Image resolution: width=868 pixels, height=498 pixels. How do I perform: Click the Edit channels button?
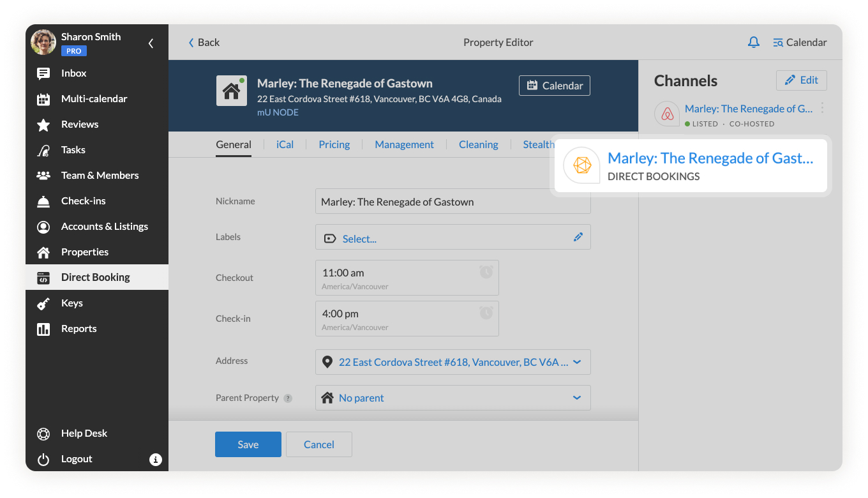pyautogui.click(x=801, y=80)
